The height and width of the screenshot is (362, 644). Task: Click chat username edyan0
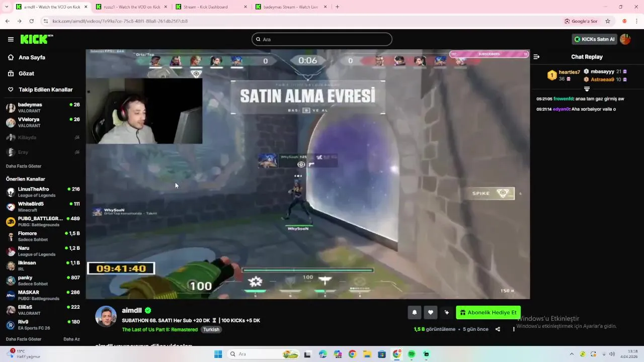pyautogui.click(x=561, y=109)
